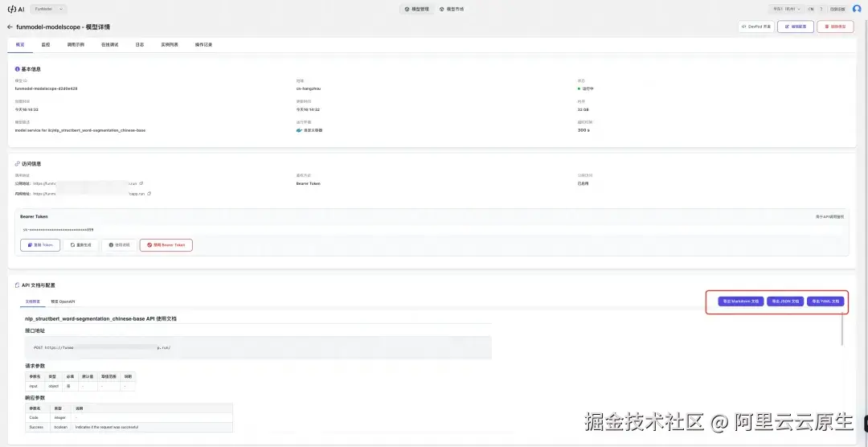Click the 请求参数 section heading
This screenshot has height=447, width=868.
tap(35, 366)
